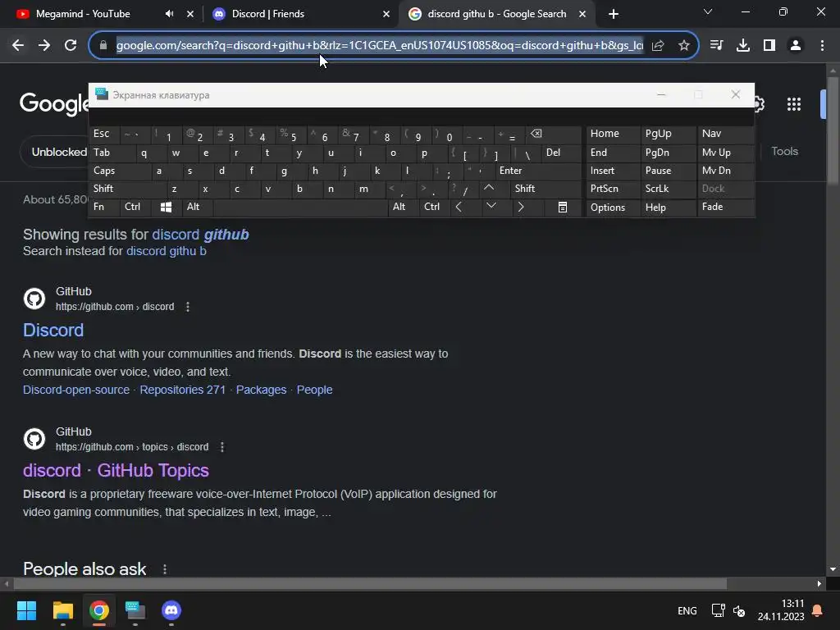Image resolution: width=840 pixels, height=630 pixels.
Task: Click the Windows logo key on on-screen keyboard
Action: (166, 208)
